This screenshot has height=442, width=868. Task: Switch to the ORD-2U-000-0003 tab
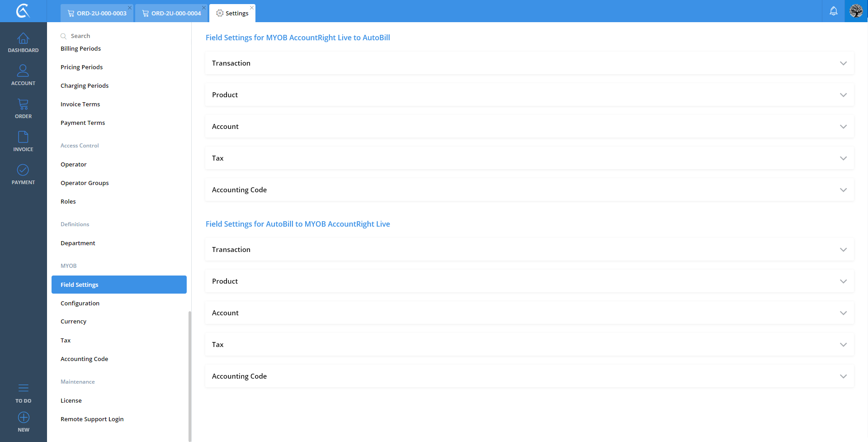(98, 14)
